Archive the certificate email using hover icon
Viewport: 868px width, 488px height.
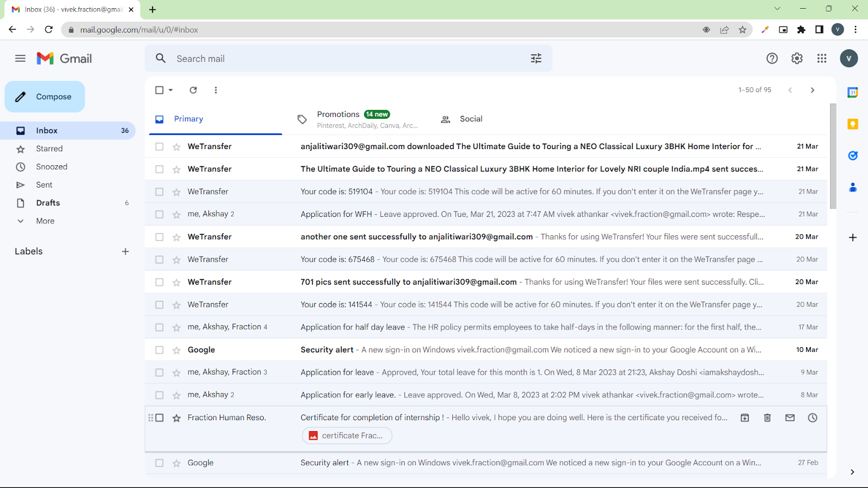744,418
